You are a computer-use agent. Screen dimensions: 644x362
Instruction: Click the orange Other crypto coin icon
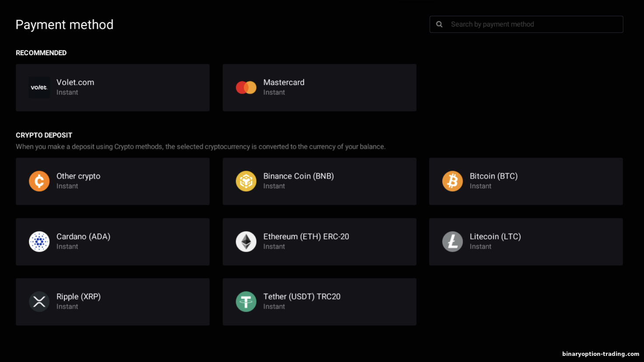(39, 181)
